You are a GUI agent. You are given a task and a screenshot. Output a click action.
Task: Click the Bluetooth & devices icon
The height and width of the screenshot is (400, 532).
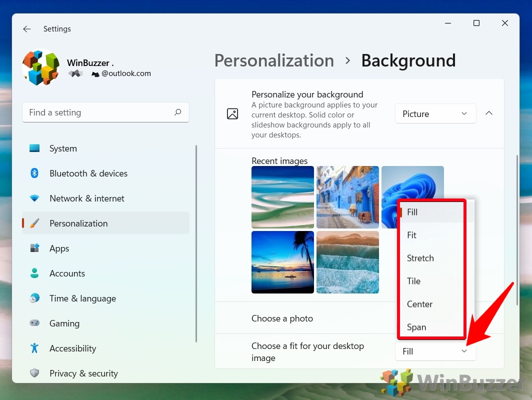click(34, 173)
